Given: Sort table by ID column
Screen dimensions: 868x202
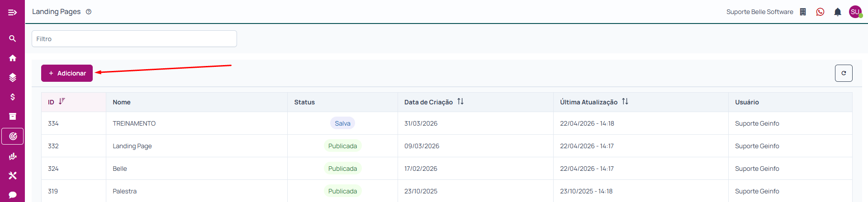Looking at the screenshot, I should (62, 102).
